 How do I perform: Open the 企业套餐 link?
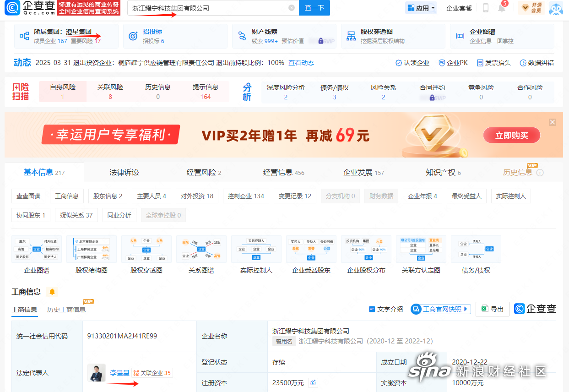pyautogui.click(x=459, y=8)
